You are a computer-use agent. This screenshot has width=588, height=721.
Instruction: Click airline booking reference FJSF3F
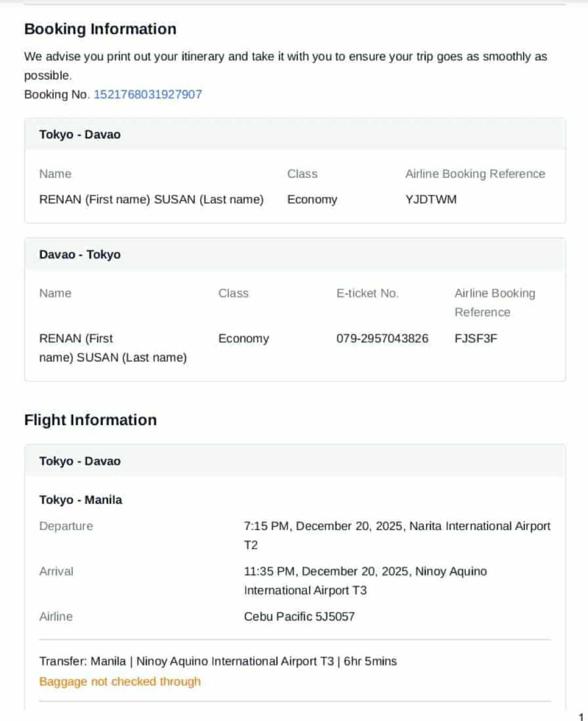pos(475,339)
